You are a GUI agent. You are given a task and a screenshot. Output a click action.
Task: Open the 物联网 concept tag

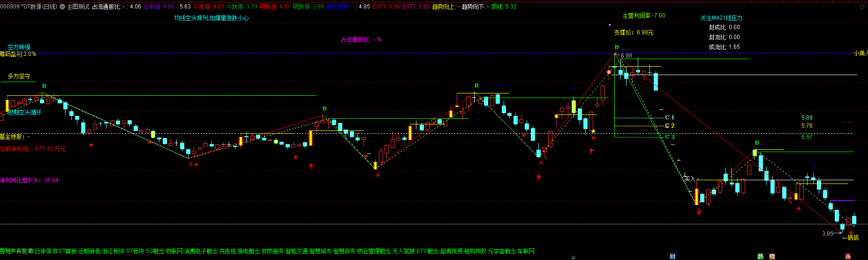[174, 251]
